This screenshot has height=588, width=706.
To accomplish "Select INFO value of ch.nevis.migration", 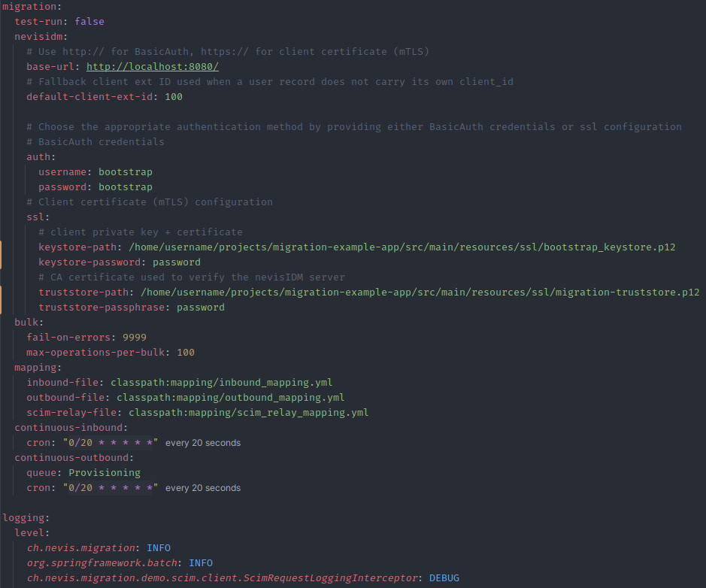I will tap(159, 548).
